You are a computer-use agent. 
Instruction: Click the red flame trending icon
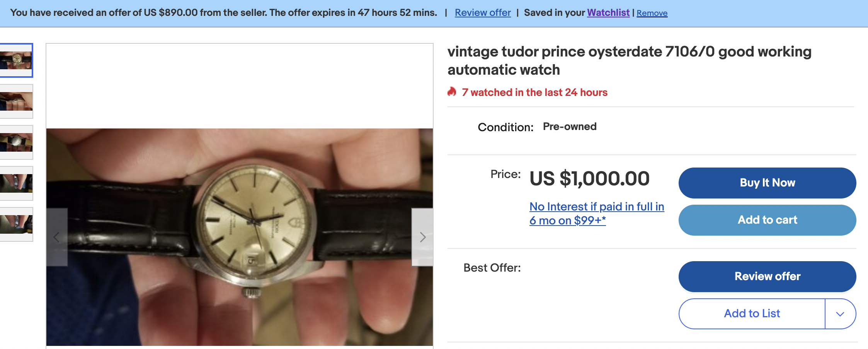click(x=452, y=92)
